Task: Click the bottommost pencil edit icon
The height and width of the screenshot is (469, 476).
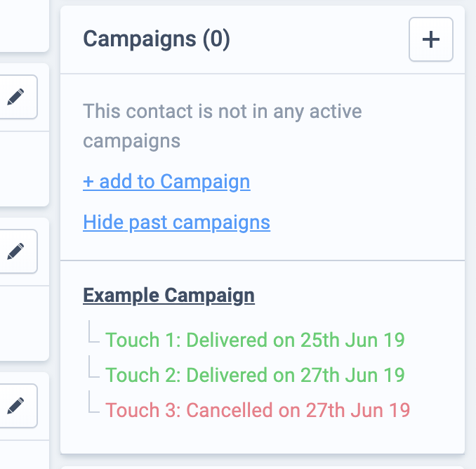Action: point(15,406)
